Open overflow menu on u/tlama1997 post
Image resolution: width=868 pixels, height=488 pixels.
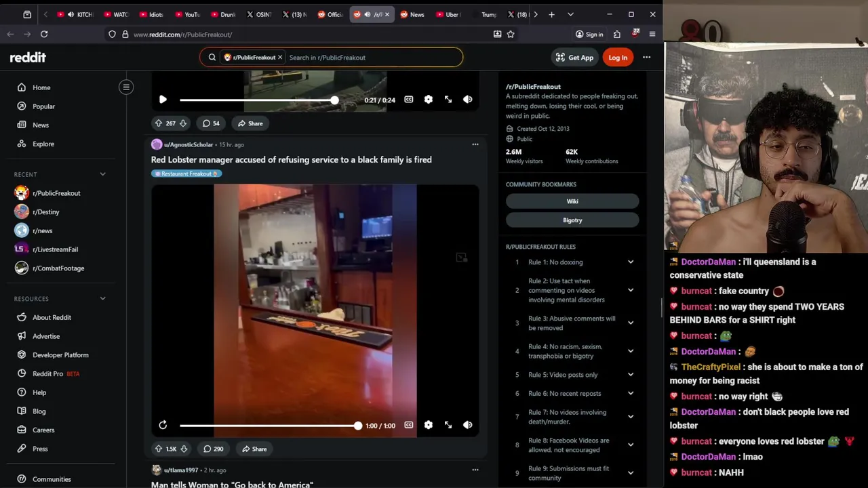[475, 470]
